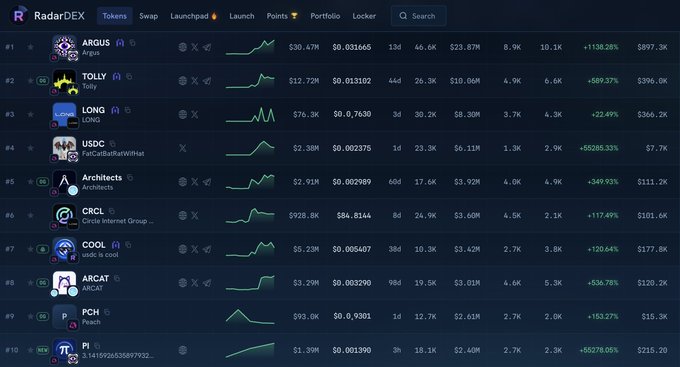Open the CRCL token name link
This screenshot has height=367, width=680.
93,211
